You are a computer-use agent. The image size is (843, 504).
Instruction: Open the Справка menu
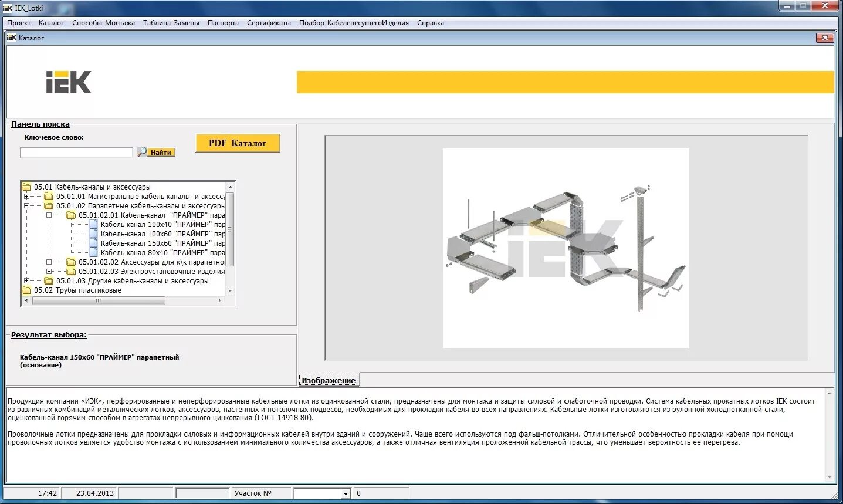[430, 23]
